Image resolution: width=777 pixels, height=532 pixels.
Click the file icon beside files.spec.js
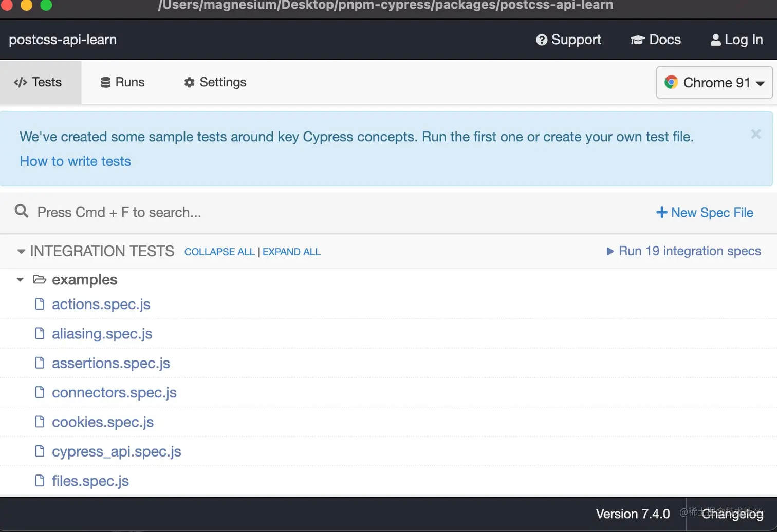click(x=40, y=481)
